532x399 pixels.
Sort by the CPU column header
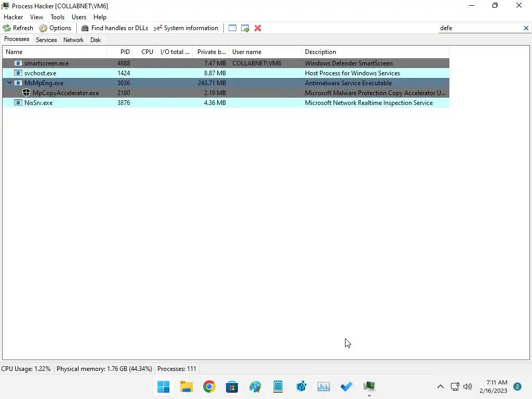click(144, 52)
